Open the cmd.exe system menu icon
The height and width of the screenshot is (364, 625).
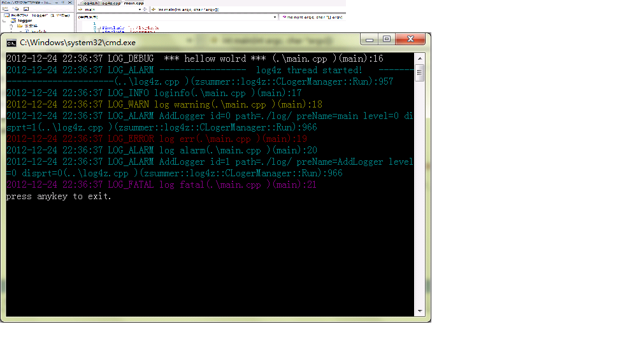(x=11, y=43)
